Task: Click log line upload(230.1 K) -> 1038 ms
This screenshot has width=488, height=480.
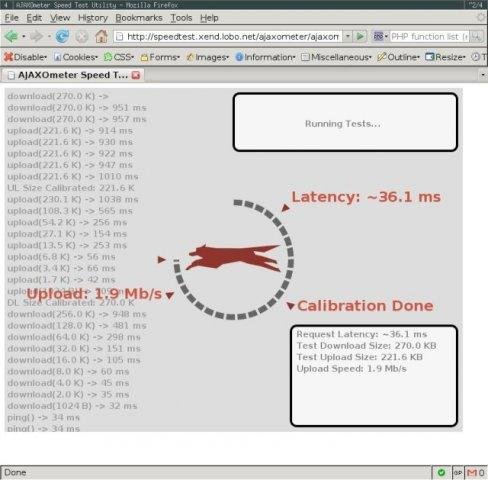Action: (73, 199)
